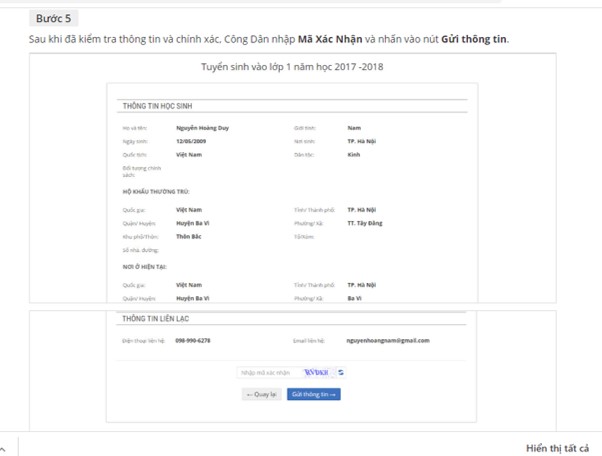Click the 'Thôn Bắc' village value
The width and height of the screenshot is (602, 456).
[x=190, y=237]
